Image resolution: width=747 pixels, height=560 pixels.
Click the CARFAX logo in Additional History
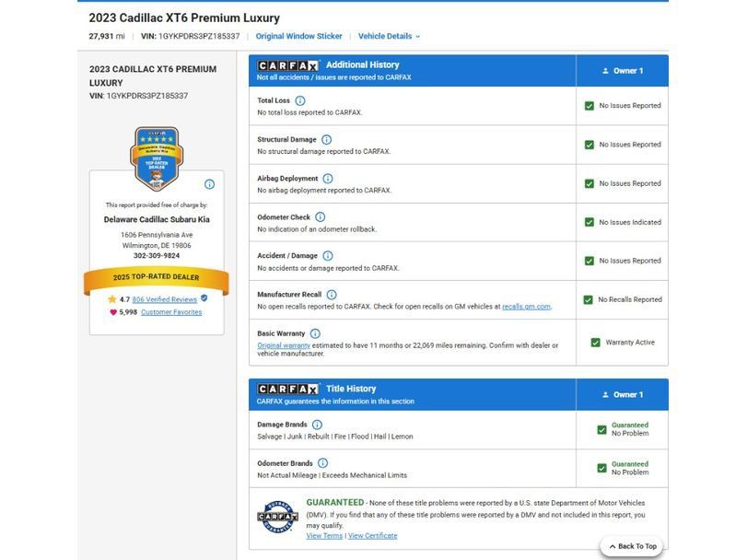pyautogui.click(x=288, y=65)
